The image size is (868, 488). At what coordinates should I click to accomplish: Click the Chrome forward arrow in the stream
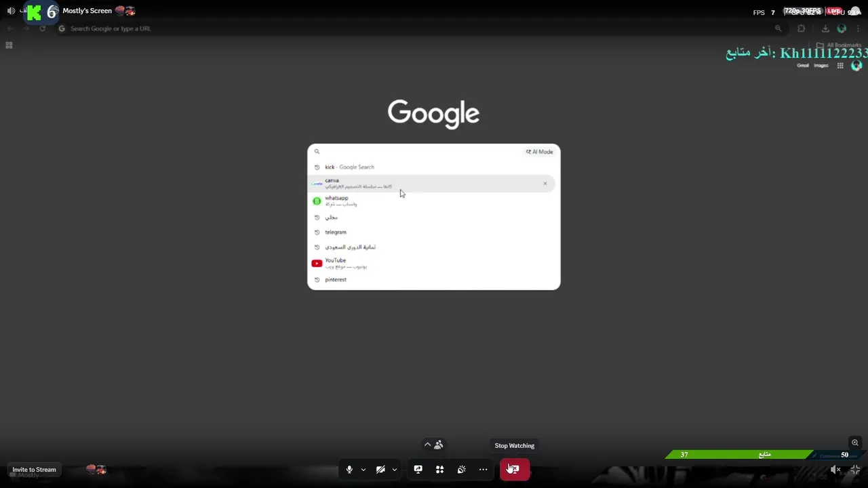point(26,28)
